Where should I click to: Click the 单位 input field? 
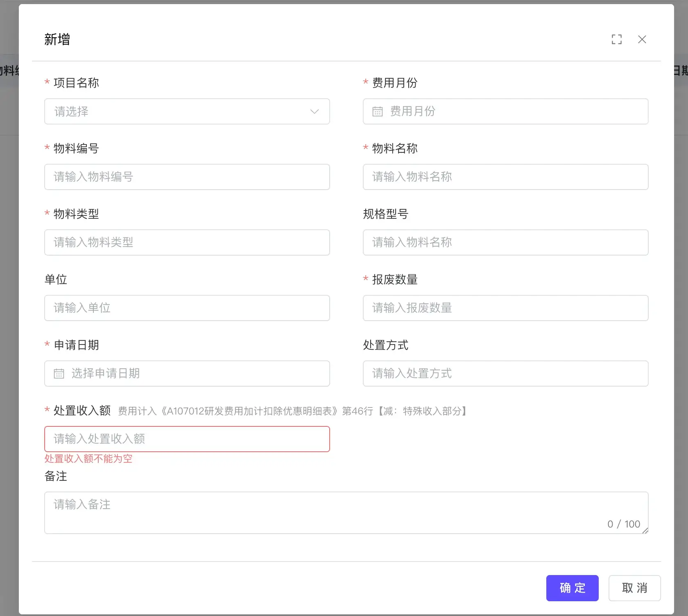pyautogui.click(x=187, y=308)
